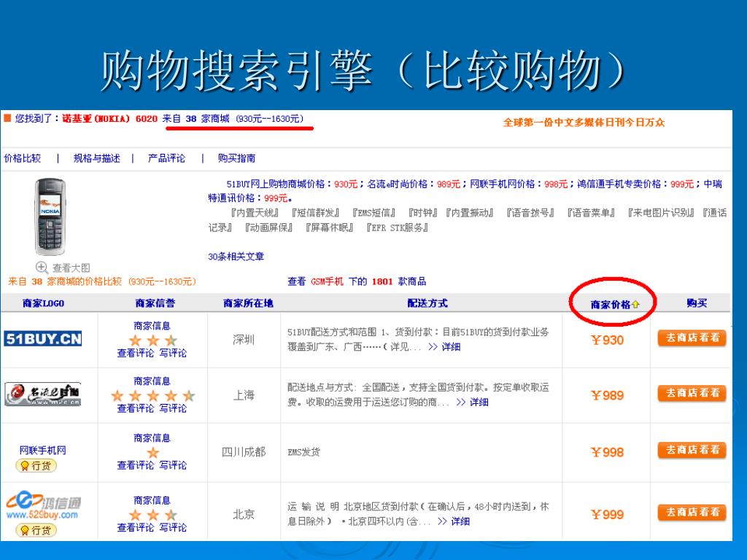Click 去商店看看 button for ¥998
Image resolution: width=747 pixels, height=560 pixels.
tap(692, 450)
